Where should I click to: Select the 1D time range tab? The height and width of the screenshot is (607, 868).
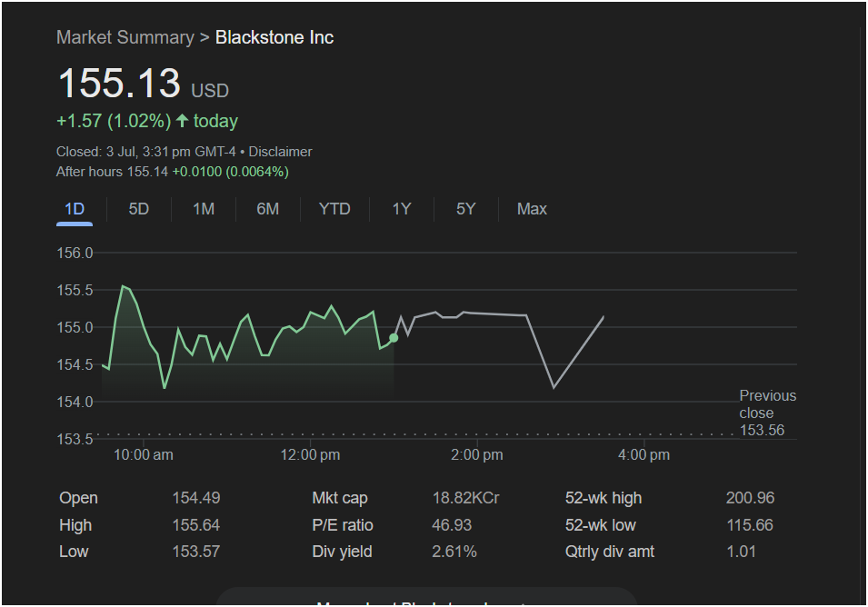click(x=75, y=209)
